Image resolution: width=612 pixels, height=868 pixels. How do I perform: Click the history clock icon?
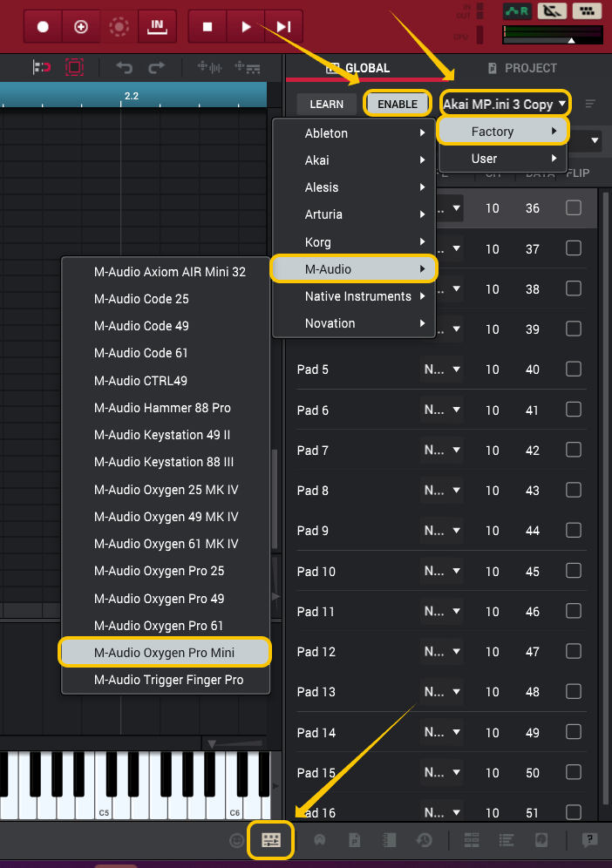coord(425,840)
